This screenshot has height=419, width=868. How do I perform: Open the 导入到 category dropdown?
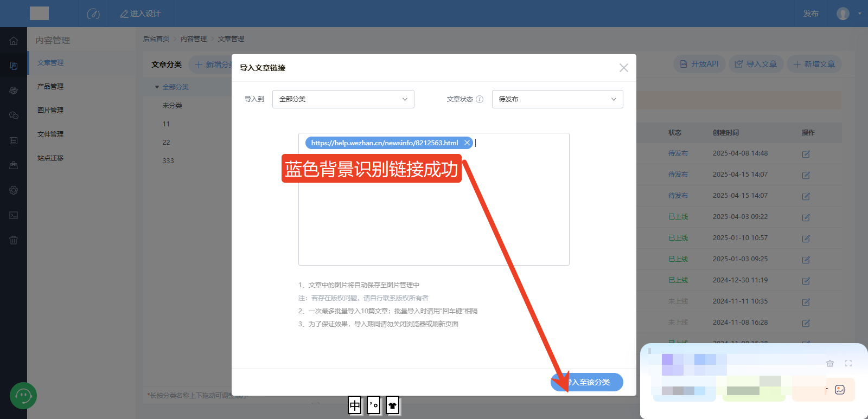coord(343,99)
